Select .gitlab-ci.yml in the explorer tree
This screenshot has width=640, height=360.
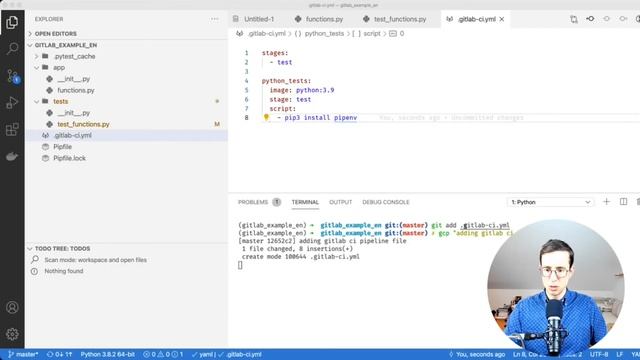pos(127,135)
